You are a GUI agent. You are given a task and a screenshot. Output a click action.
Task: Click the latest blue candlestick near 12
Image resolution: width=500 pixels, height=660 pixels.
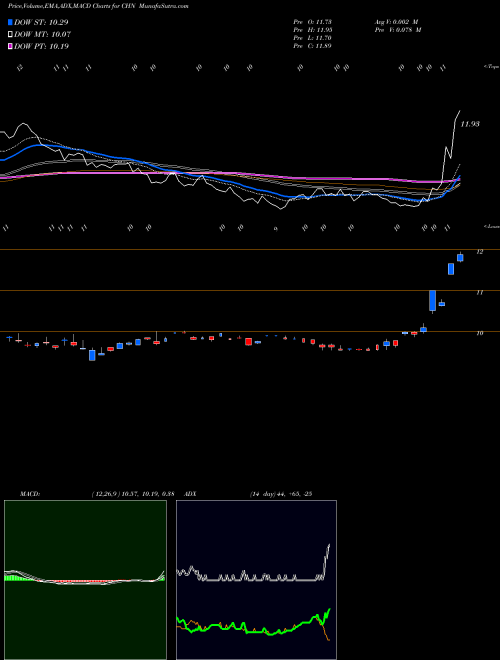tap(460, 258)
